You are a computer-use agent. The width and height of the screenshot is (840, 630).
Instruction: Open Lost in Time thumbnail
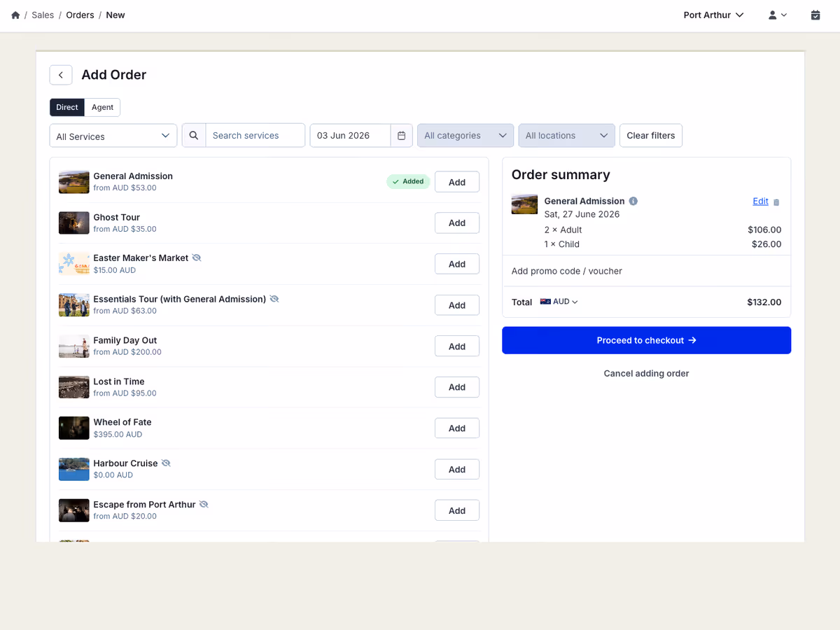[x=73, y=387]
